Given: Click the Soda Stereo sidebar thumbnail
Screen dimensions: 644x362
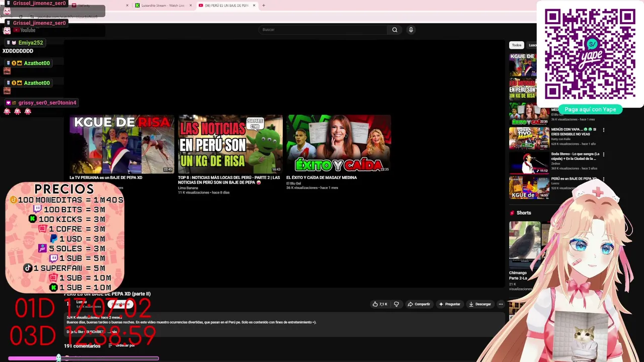Looking at the screenshot, I should pyautogui.click(x=529, y=163).
